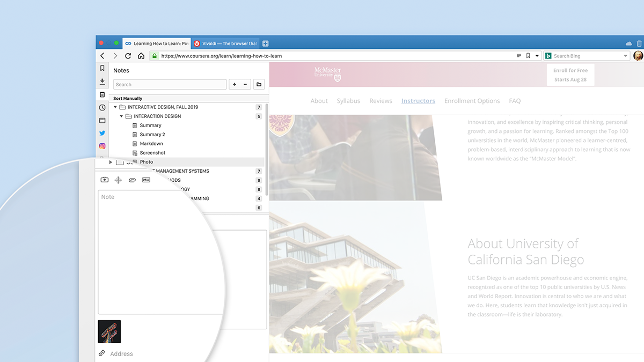Go back with the browser back arrow

pos(102,56)
